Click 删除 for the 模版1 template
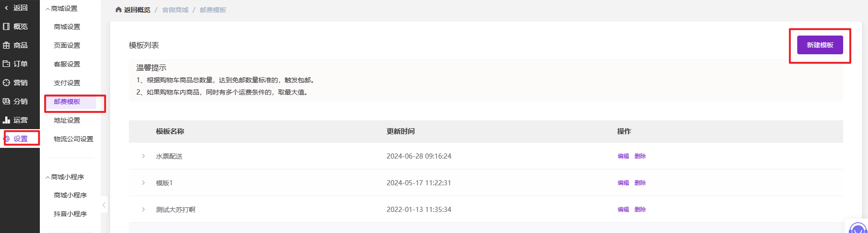868x233 pixels. tap(640, 183)
